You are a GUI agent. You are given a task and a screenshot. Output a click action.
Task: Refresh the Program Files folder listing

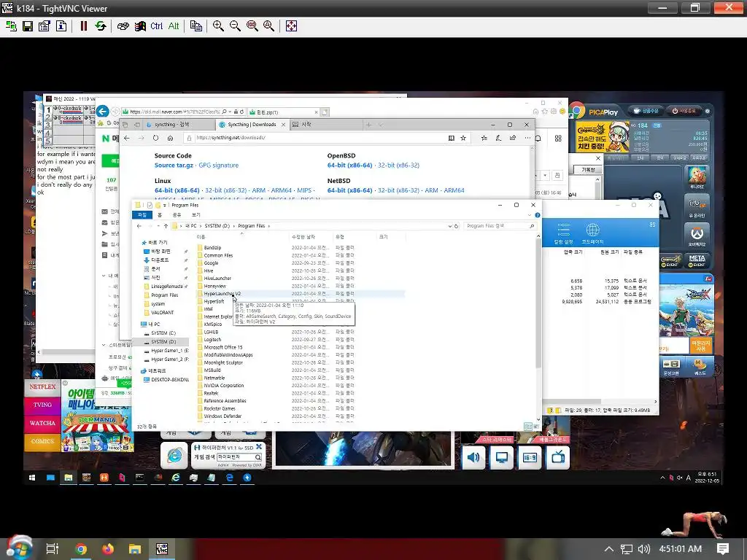click(x=457, y=226)
